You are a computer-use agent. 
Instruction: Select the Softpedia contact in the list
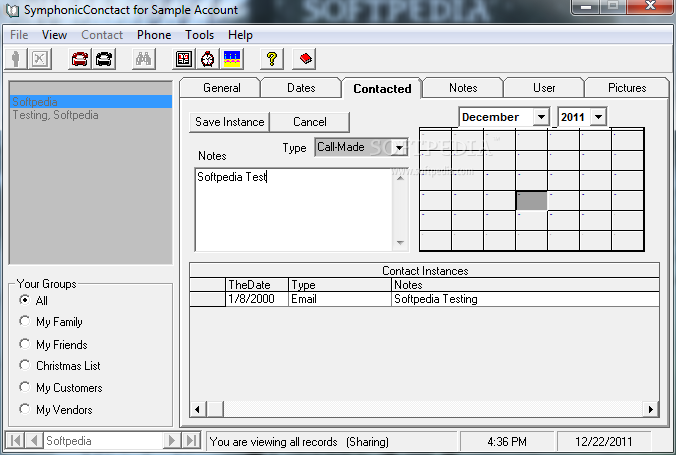point(91,102)
